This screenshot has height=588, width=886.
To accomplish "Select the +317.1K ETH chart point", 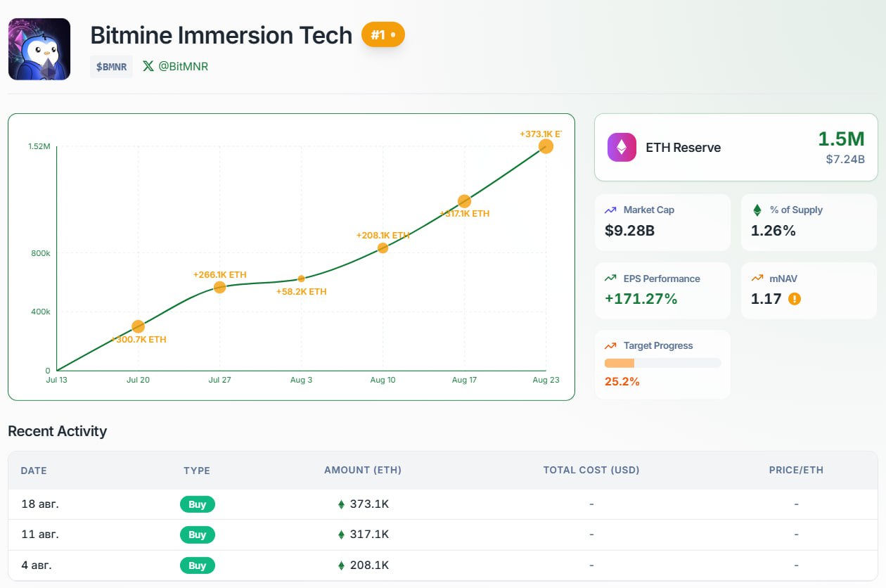I will 464,201.
